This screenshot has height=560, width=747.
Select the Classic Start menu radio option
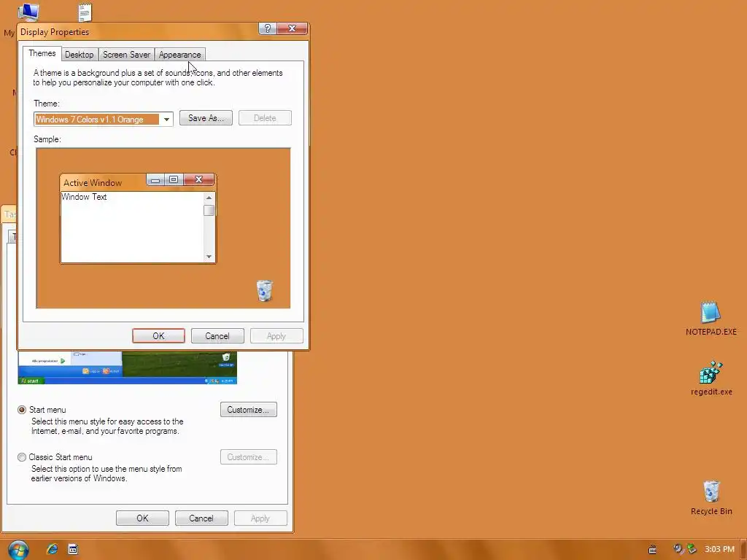[22, 457]
